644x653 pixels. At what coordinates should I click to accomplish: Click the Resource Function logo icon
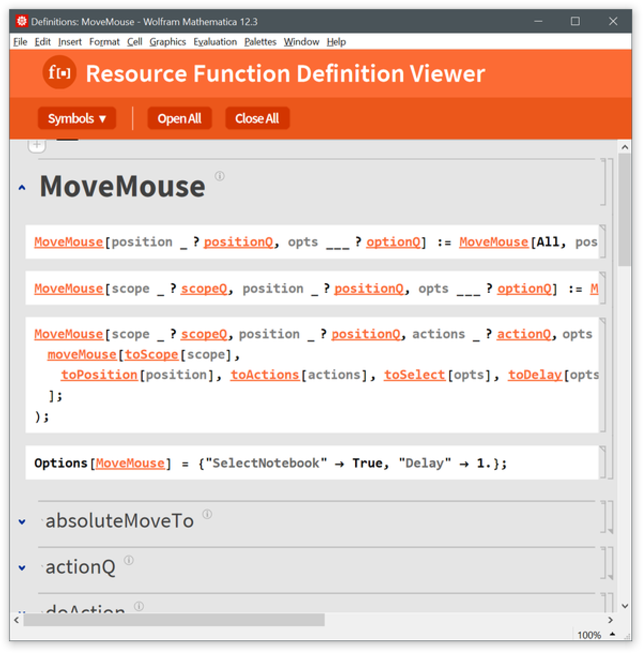tap(59, 73)
